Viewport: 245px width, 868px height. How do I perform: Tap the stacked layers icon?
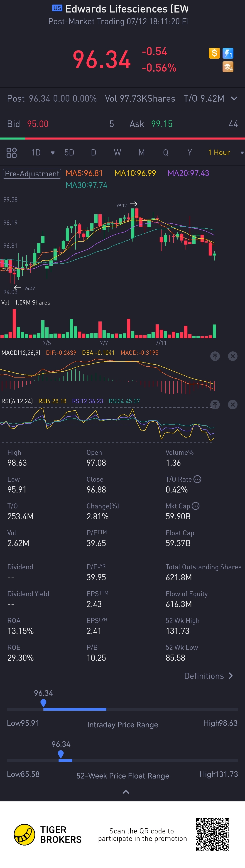pos(228,67)
